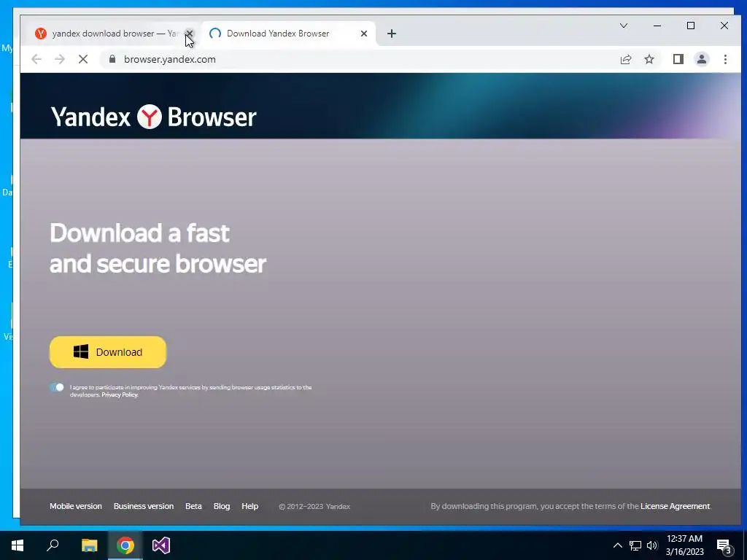
Task: Click the share this page icon
Action: (625, 60)
